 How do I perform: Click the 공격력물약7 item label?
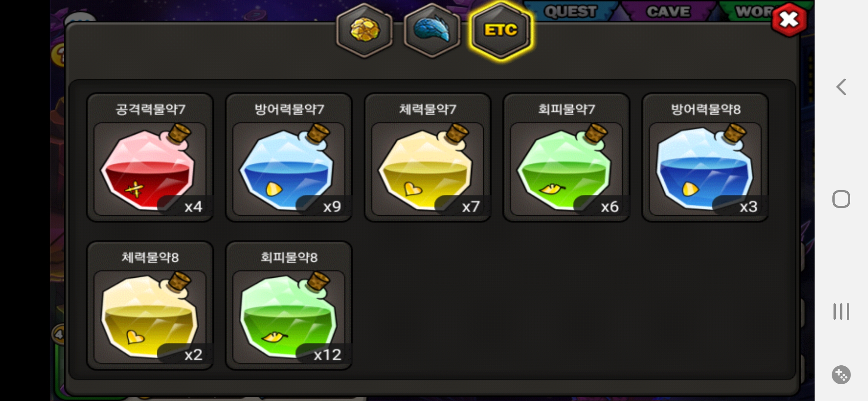click(x=150, y=109)
